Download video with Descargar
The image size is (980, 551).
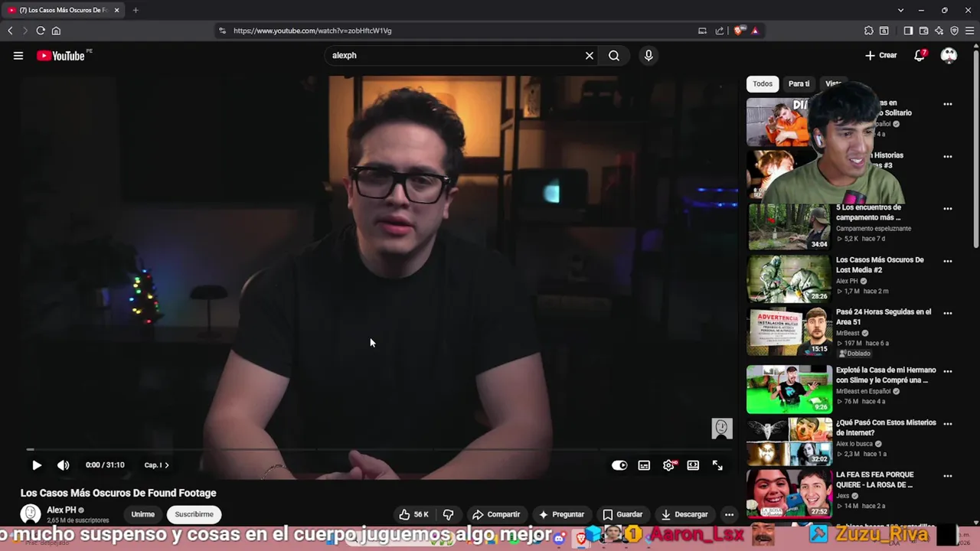click(684, 514)
